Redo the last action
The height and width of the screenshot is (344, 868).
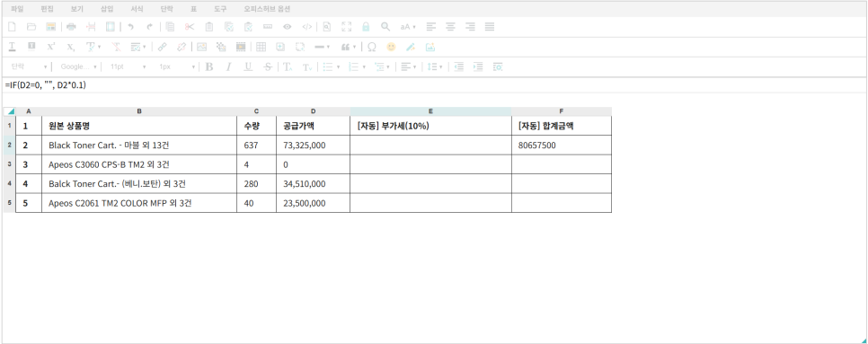150,27
